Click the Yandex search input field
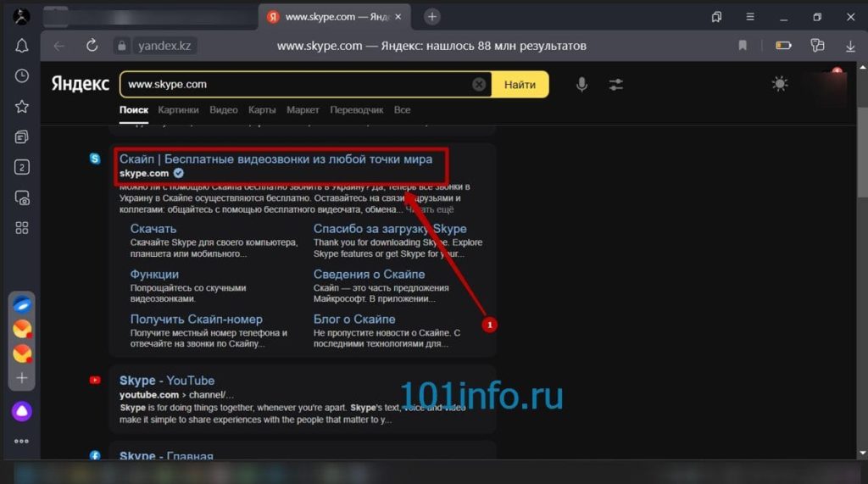 click(297, 84)
